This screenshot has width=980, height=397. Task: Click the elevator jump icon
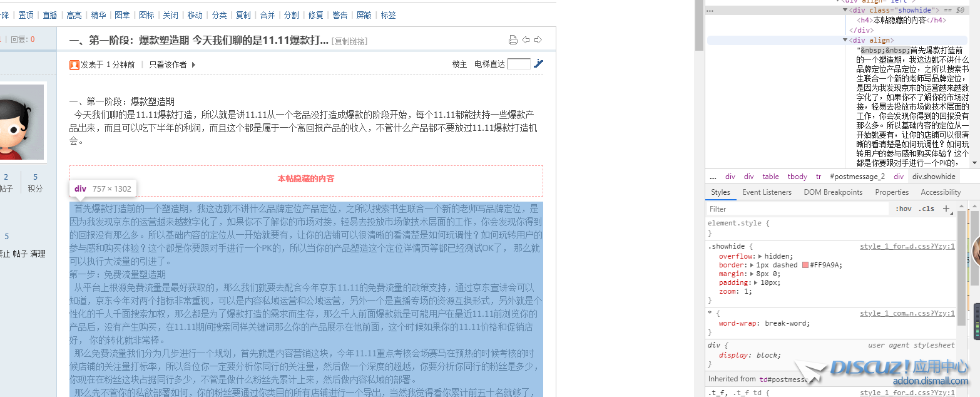click(538, 63)
